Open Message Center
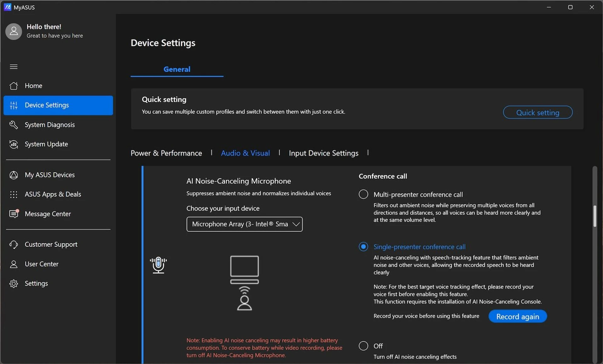The image size is (603, 364). coord(58,214)
